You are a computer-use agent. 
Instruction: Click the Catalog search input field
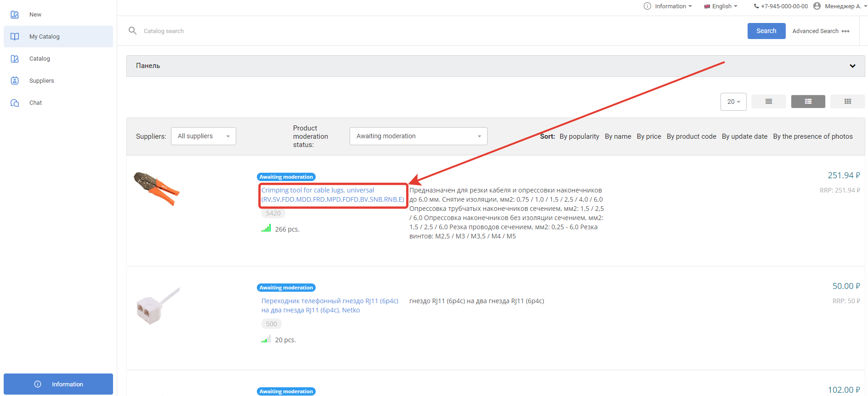(x=441, y=31)
